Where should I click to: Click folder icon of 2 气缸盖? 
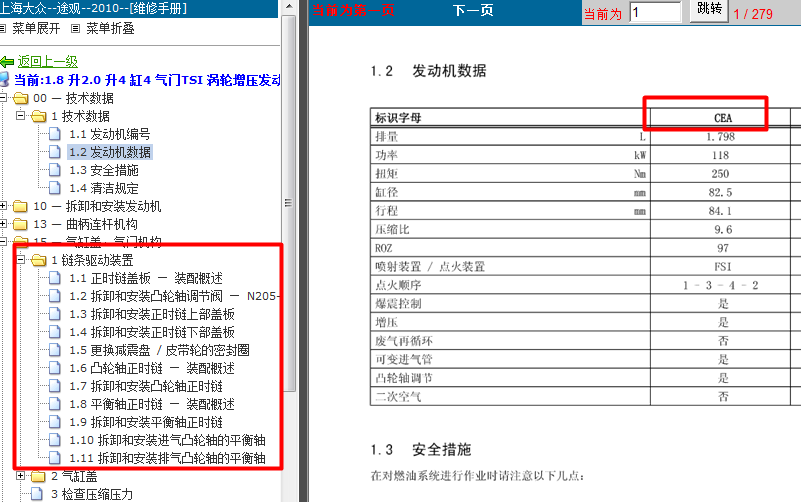pyautogui.click(x=38, y=476)
